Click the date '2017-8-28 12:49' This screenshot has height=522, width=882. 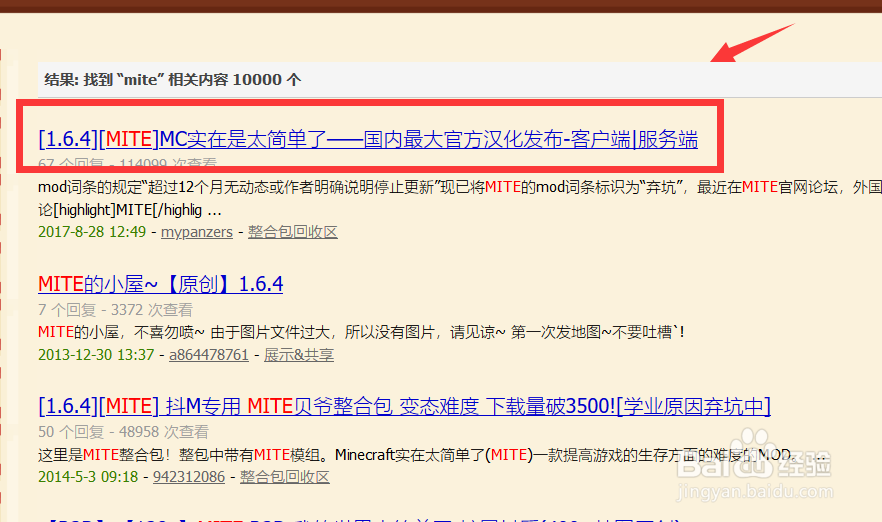click(92, 232)
